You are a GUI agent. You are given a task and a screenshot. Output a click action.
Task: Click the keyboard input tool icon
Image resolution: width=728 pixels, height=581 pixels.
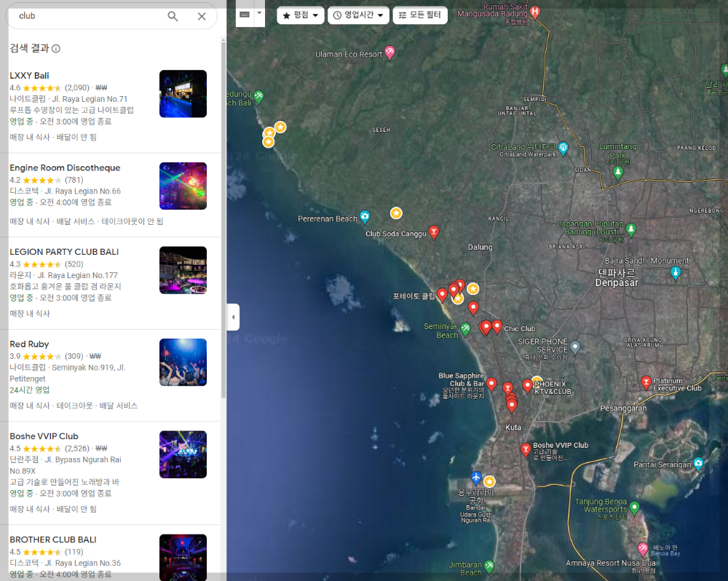[x=245, y=15]
